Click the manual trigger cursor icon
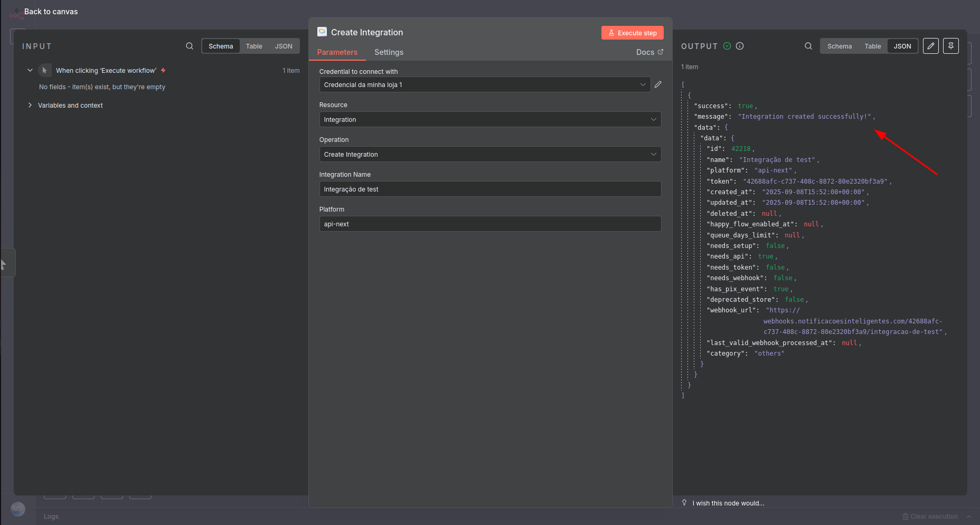The height and width of the screenshot is (525, 980). [x=45, y=70]
